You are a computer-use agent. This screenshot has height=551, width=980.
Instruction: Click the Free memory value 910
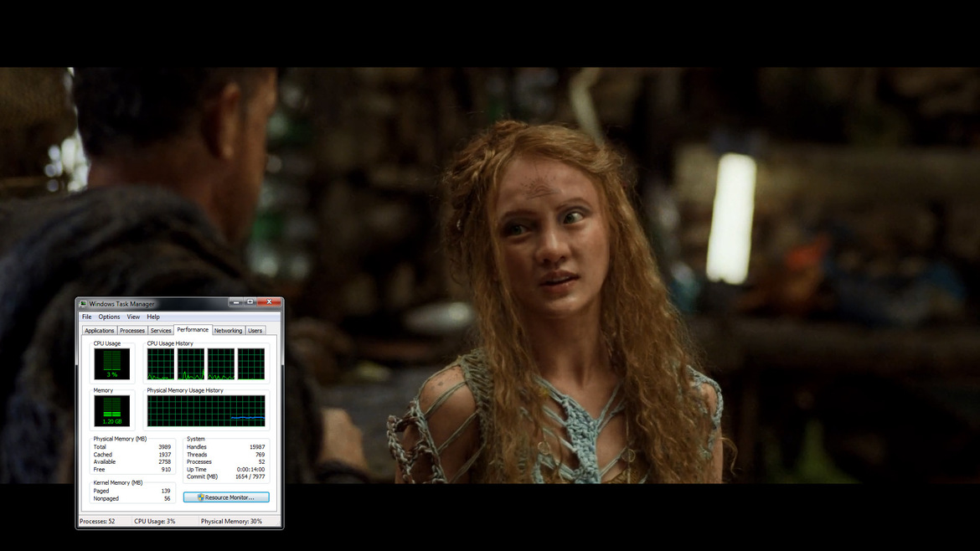pos(166,470)
